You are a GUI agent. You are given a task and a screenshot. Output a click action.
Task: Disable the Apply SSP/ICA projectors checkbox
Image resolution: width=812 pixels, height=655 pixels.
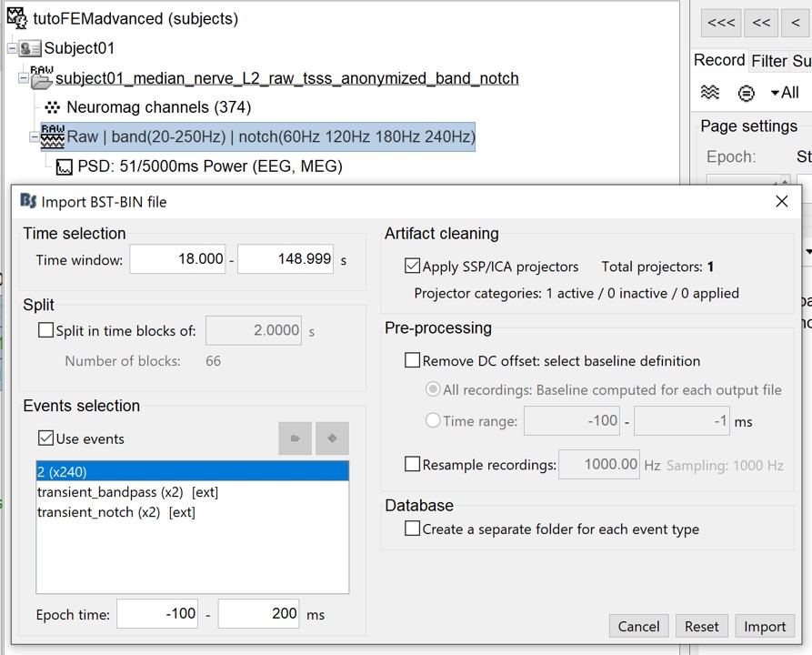tap(413, 267)
